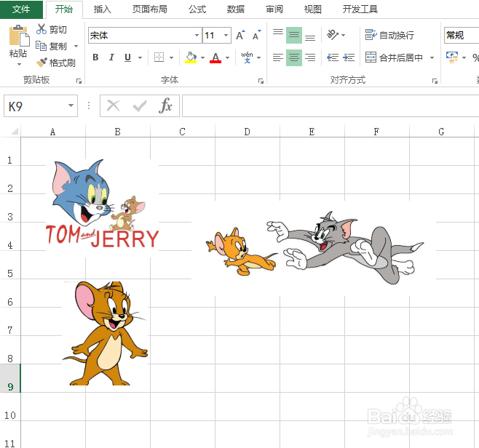Switch to the Developer (开发工具) tab

pos(360,9)
